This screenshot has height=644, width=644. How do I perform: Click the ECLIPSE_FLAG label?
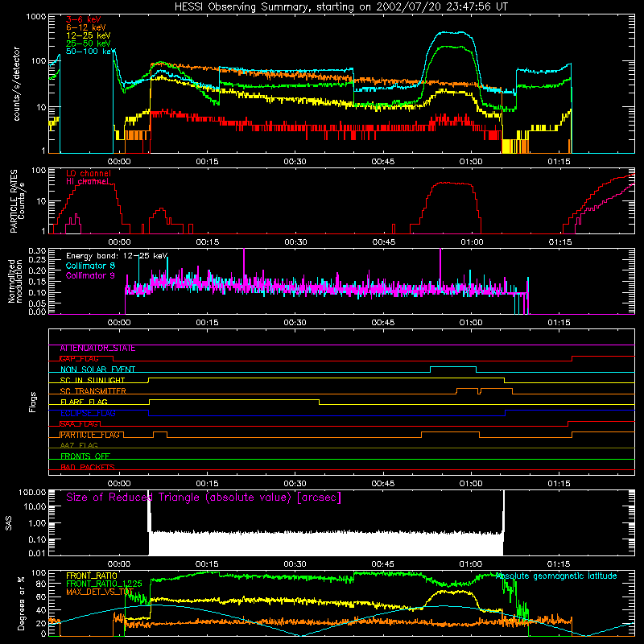click(x=88, y=413)
